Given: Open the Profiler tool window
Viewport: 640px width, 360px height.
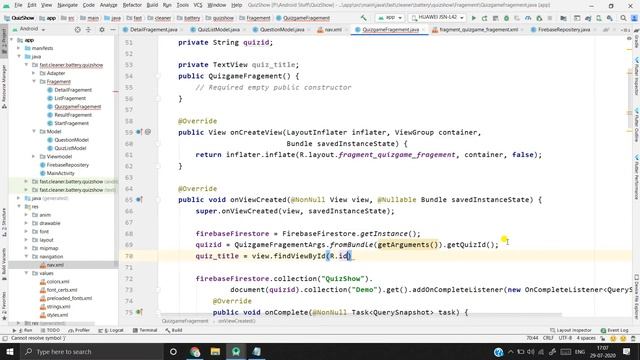Looking at the screenshot, I should pyautogui.click(x=79, y=330).
